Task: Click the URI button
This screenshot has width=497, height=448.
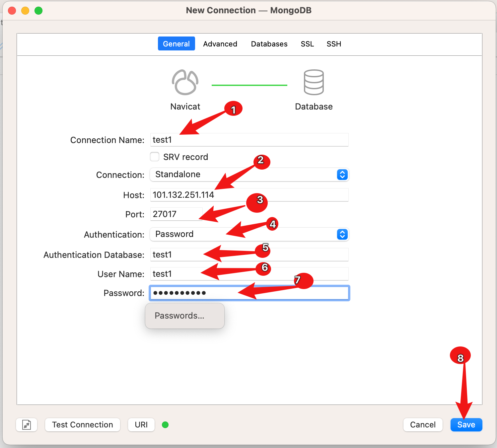Action: [x=141, y=425]
